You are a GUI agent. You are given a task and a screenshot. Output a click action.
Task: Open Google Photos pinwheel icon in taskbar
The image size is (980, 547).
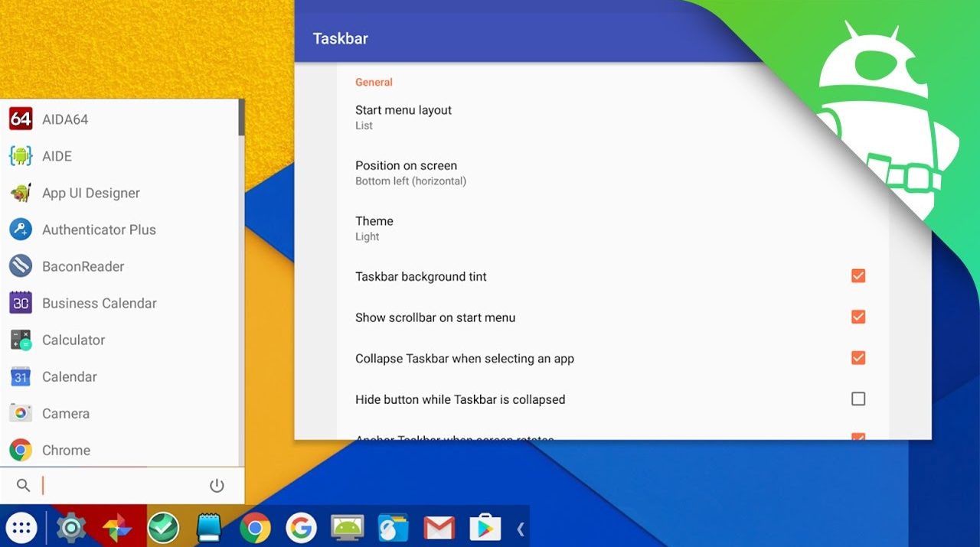click(117, 527)
